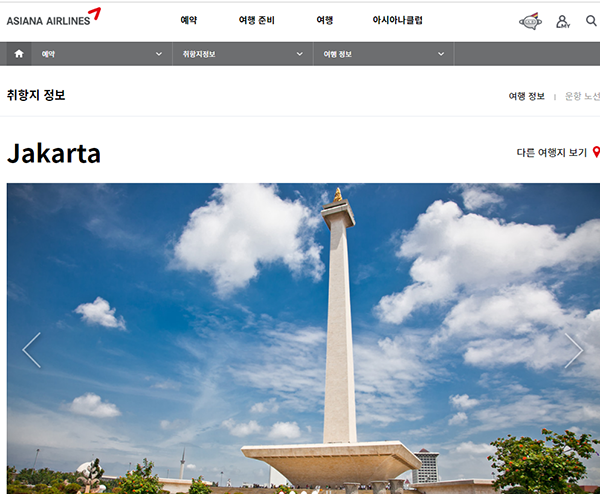Image resolution: width=600 pixels, height=494 pixels.
Task: Open the 아시아나클럽 top menu
Action: [x=397, y=20]
